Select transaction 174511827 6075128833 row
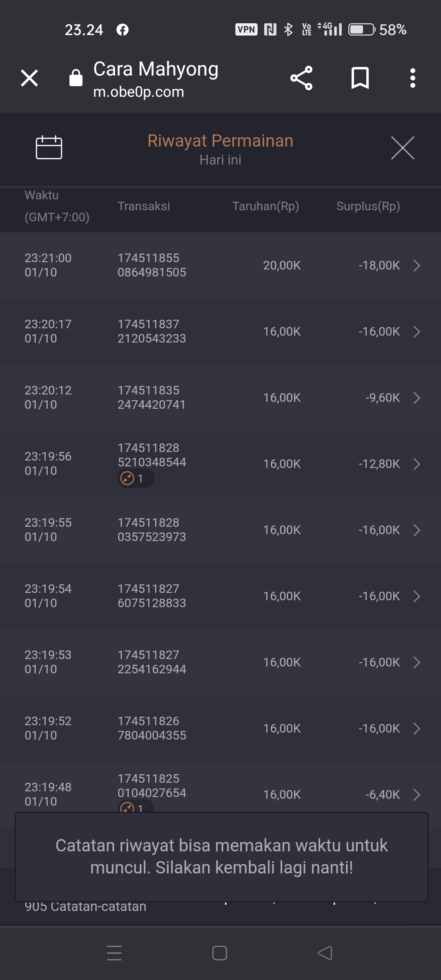Image resolution: width=441 pixels, height=980 pixels. pos(151,596)
